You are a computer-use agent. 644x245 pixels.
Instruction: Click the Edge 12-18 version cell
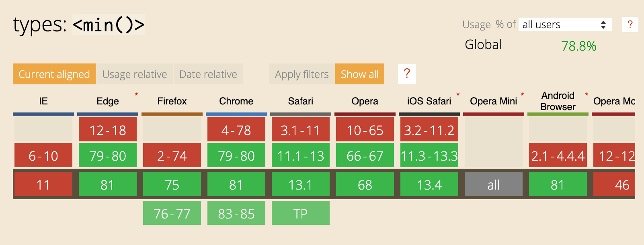tap(107, 130)
